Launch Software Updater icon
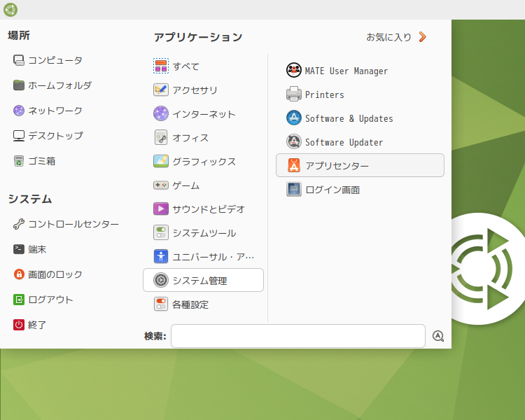525x420 pixels. pos(293,141)
